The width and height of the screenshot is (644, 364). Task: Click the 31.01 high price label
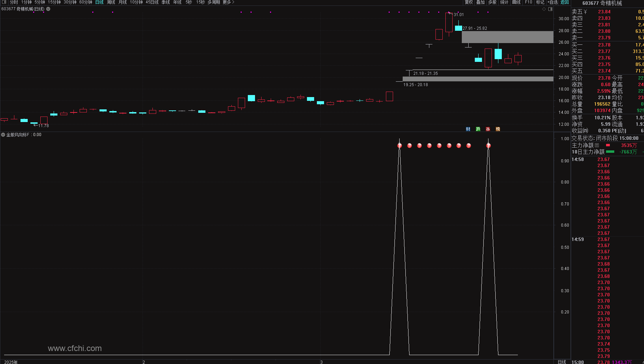(459, 15)
